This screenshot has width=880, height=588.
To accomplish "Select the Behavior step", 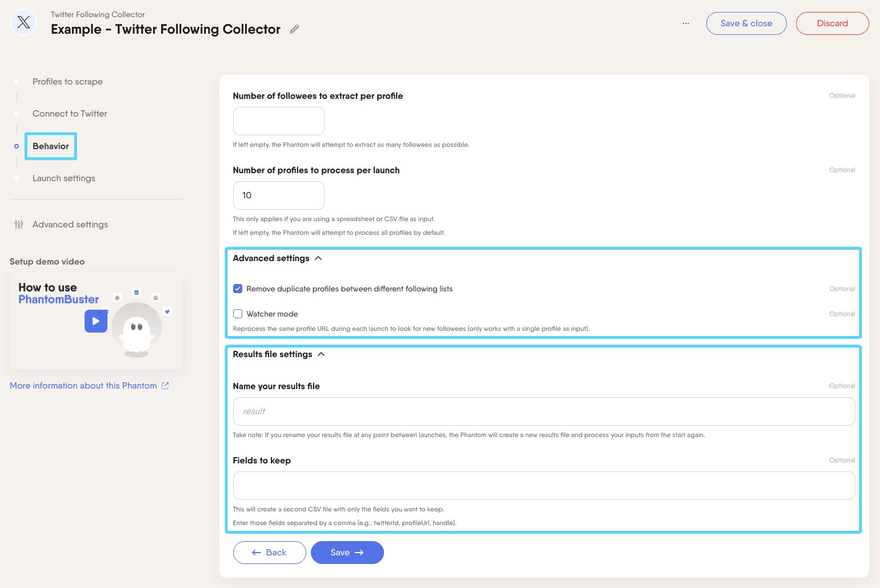I will pyautogui.click(x=51, y=146).
